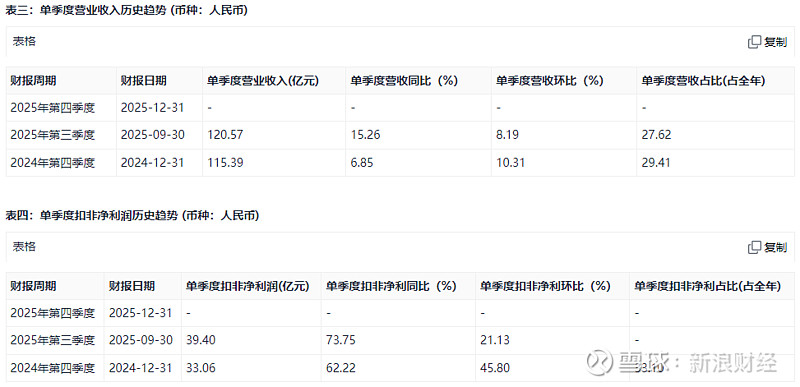This screenshot has height=387, width=800.
Task: Select the net profit value 39.40
Action: click(201, 340)
